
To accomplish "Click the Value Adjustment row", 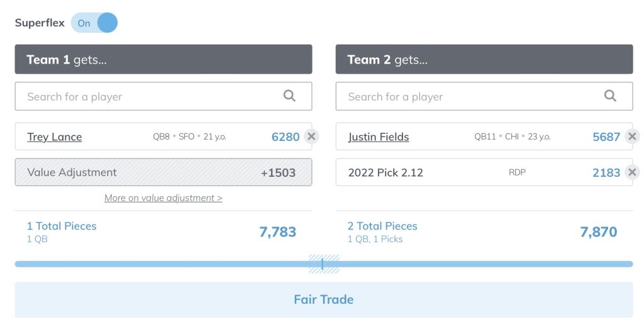I will tap(164, 172).
